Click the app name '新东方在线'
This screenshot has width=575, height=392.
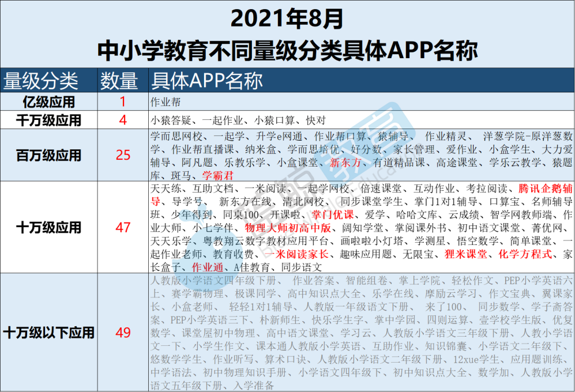tap(245, 202)
